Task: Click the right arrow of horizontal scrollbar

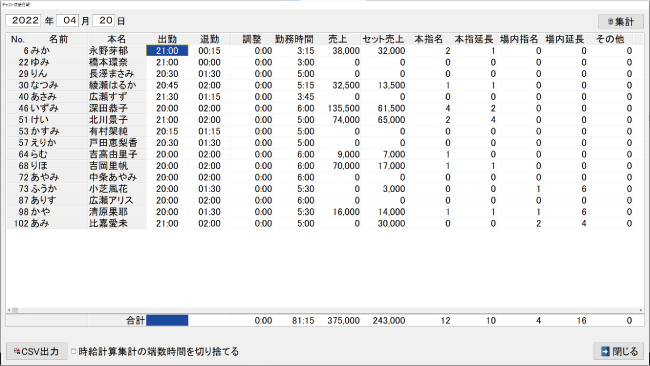Action: tap(641, 310)
